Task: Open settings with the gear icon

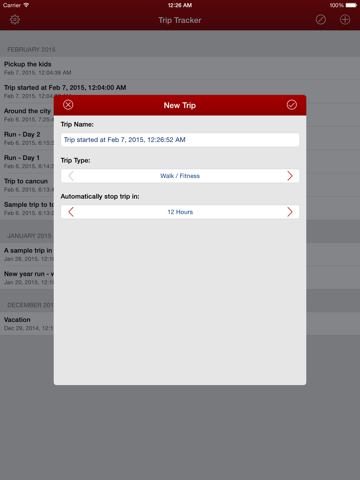Action: coord(15,20)
